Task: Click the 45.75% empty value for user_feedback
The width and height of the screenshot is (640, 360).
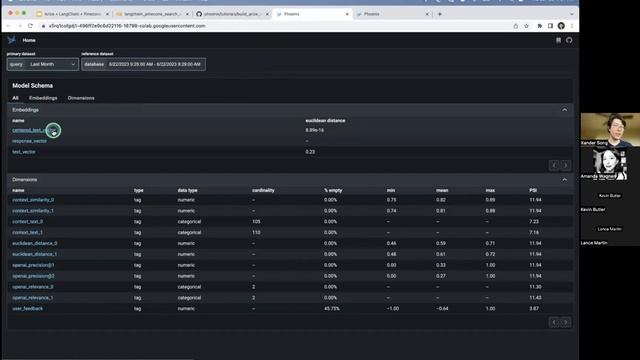Action: coord(331,309)
